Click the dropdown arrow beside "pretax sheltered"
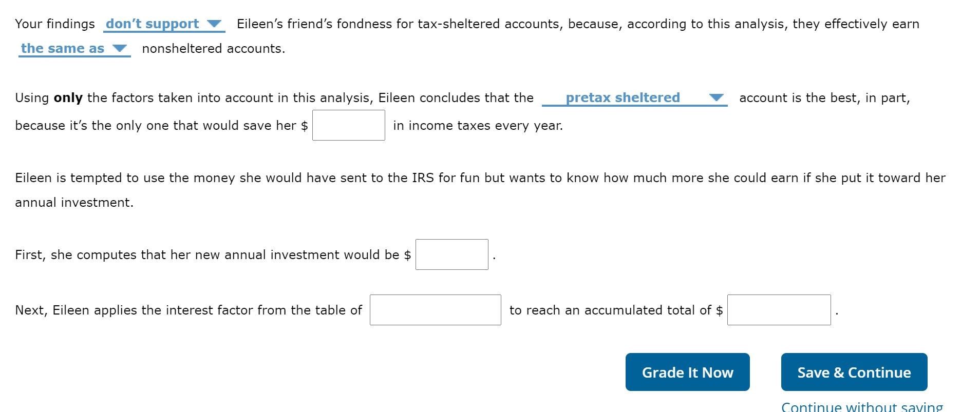 (x=716, y=97)
